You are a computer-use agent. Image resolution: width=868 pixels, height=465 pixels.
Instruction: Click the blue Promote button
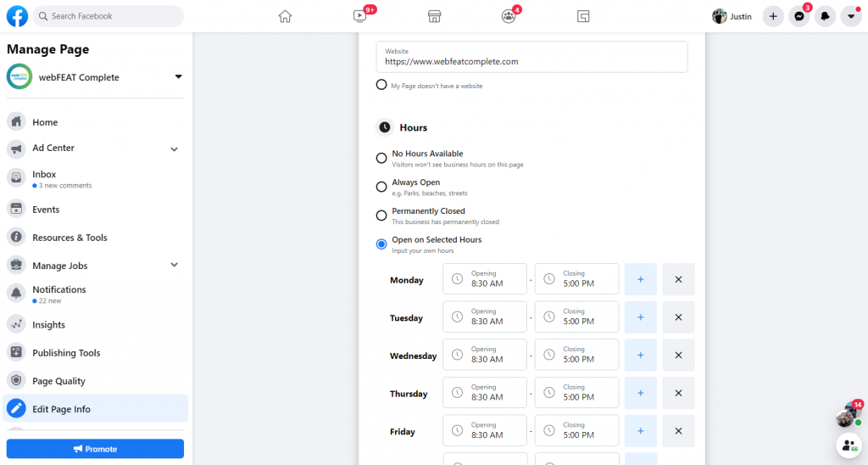tap(95, 449)
